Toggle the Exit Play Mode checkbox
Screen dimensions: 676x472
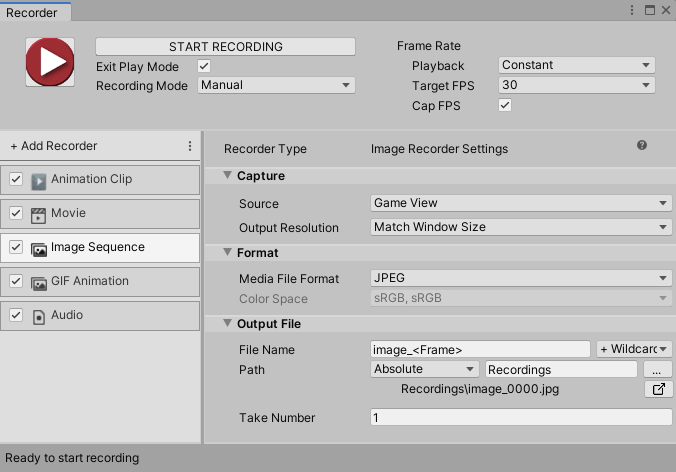[x=204, y=66]
